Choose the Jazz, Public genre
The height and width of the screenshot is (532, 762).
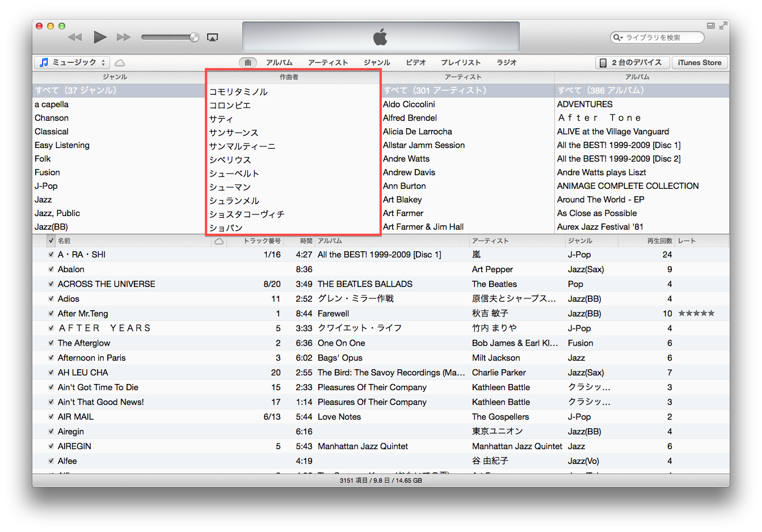pos(119,213)
